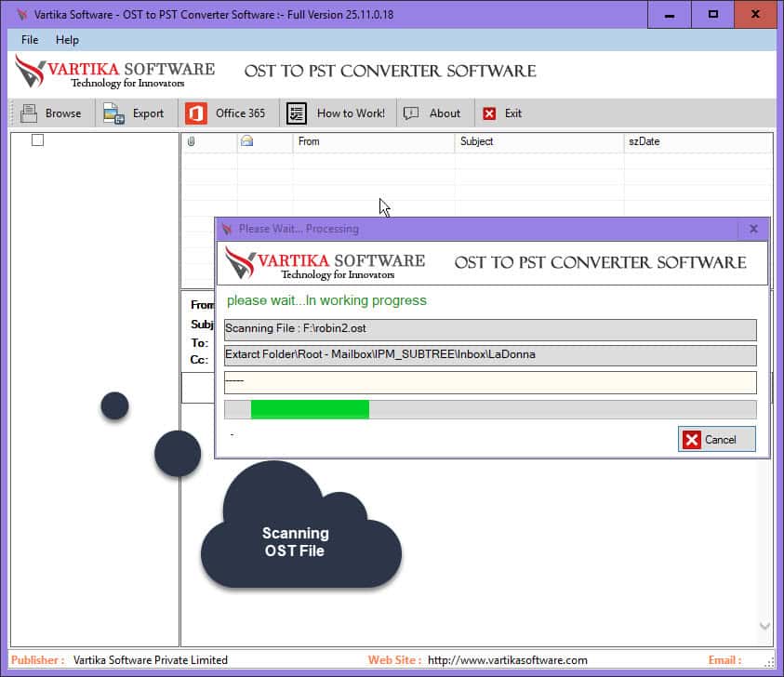Viewport: 784px width, 677px height.
Task: Click the dashed status field in dialog
Action: point(490,382)
